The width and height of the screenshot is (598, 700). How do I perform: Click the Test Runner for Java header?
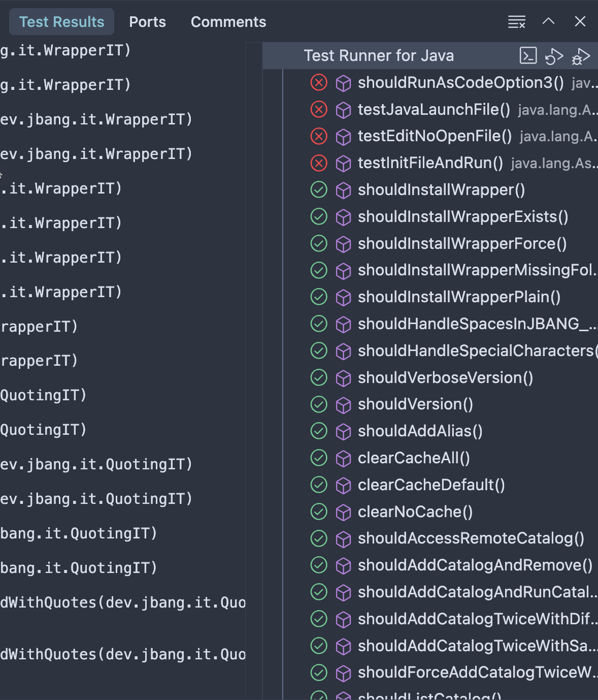[379, 56]
